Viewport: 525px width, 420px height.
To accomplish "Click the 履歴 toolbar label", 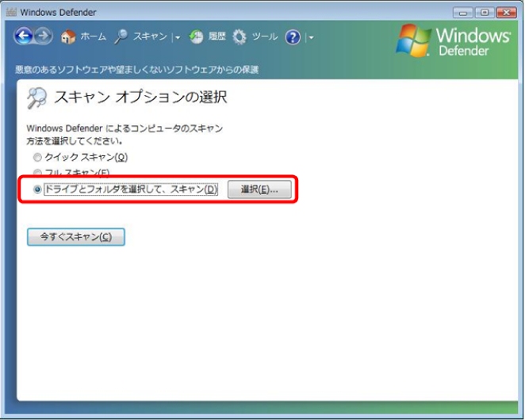I will [217, 37].
